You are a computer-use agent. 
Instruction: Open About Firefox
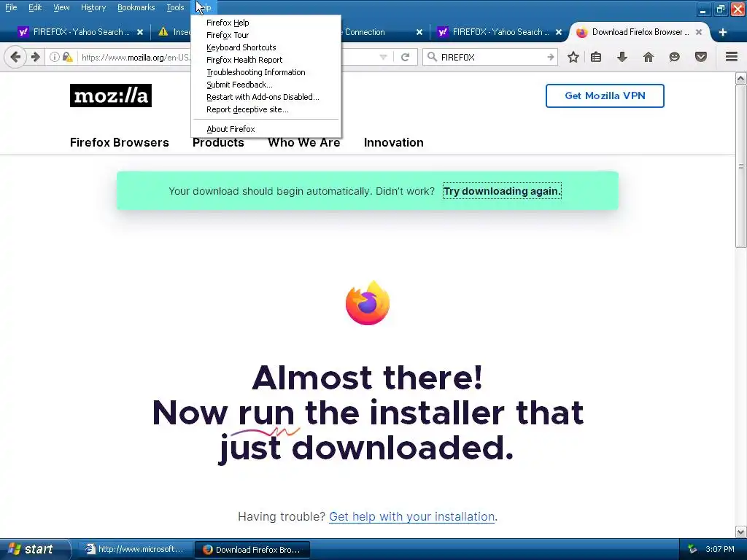tap(266, 129)
